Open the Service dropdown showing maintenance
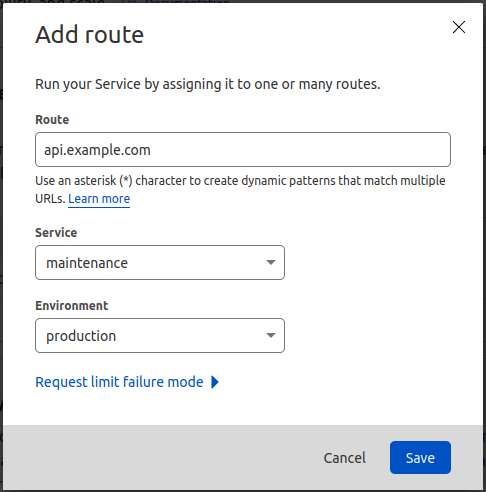Viewport: 486px width, 492px height. coord(160,262)
